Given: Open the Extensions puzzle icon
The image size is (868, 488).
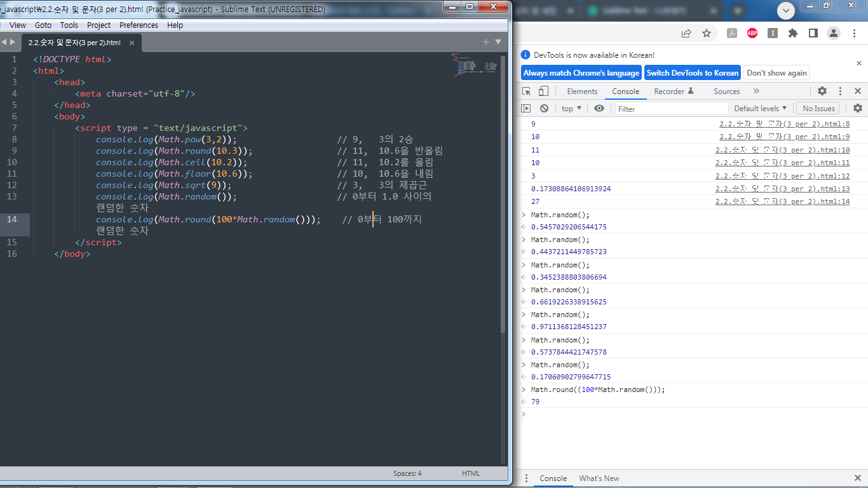Looking at the screenshot, I should [x=793, y=33].
